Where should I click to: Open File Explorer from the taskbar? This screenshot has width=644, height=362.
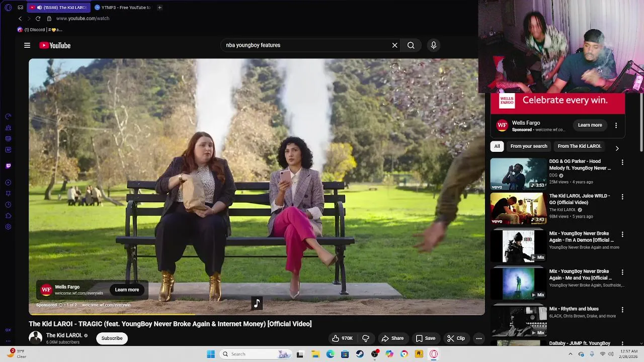[x=315, y=354]
